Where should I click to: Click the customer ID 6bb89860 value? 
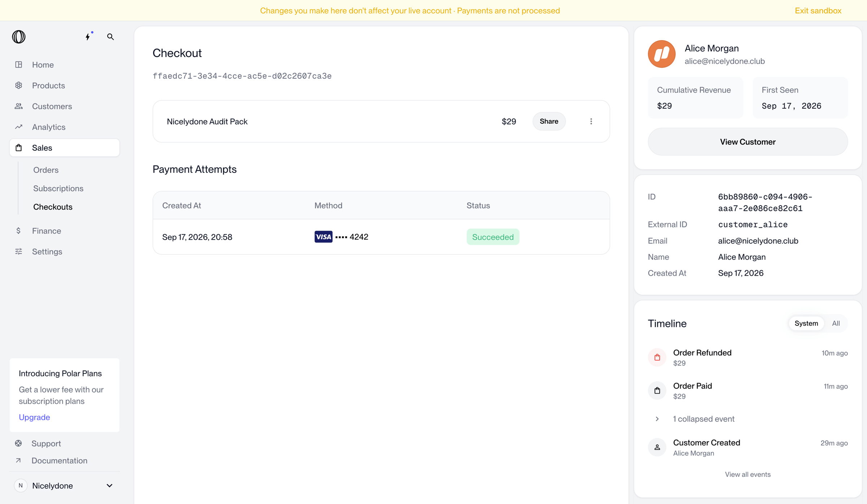[765, 202]
